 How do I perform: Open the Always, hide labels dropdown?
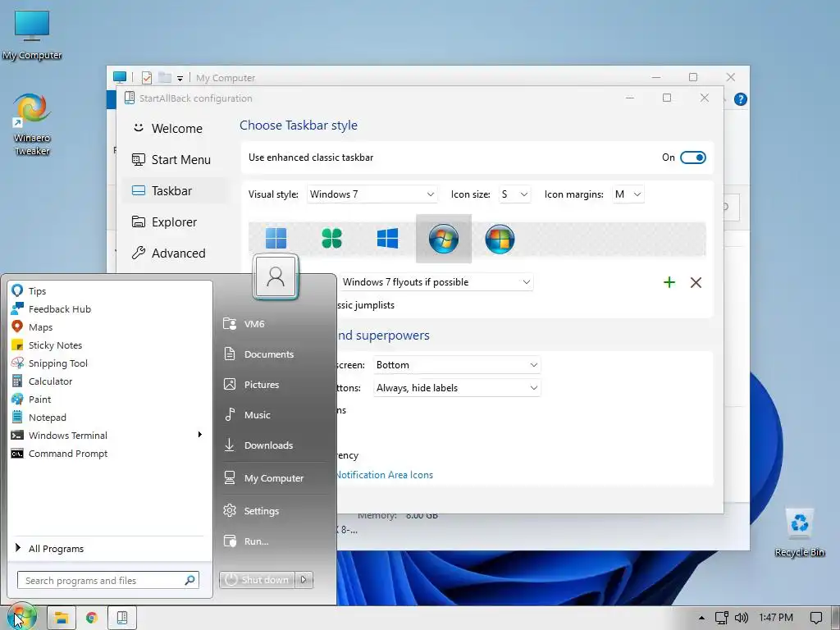[x=456, y=388]
